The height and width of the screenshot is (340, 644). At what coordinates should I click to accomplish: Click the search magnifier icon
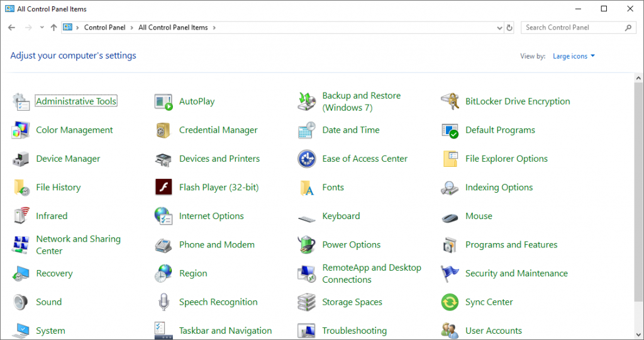[628, 28]
